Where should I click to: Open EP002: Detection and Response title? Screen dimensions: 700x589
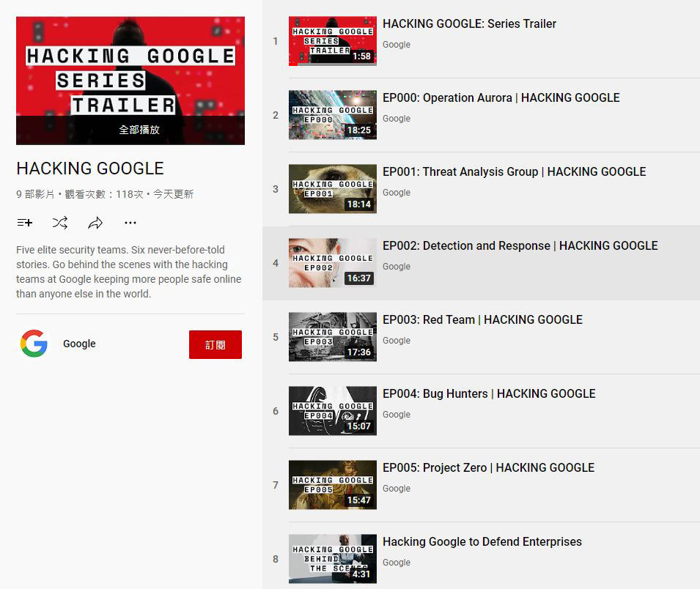pyautogui.click(x=520, y=245)
